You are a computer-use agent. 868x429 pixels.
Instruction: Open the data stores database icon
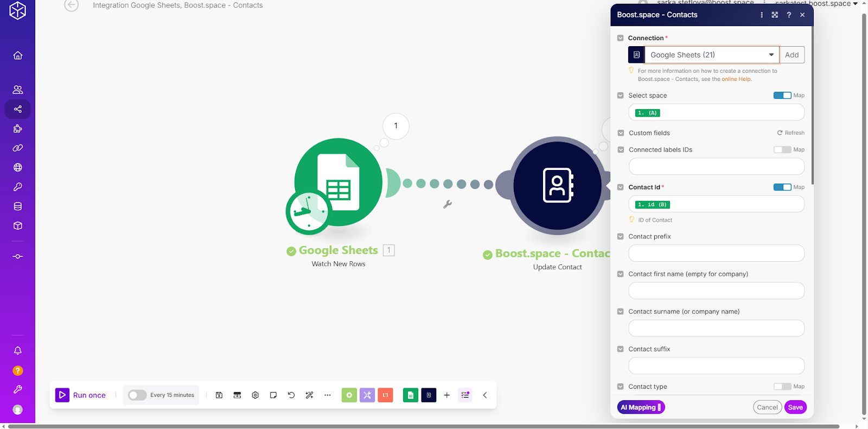click(x=18, y=206)
